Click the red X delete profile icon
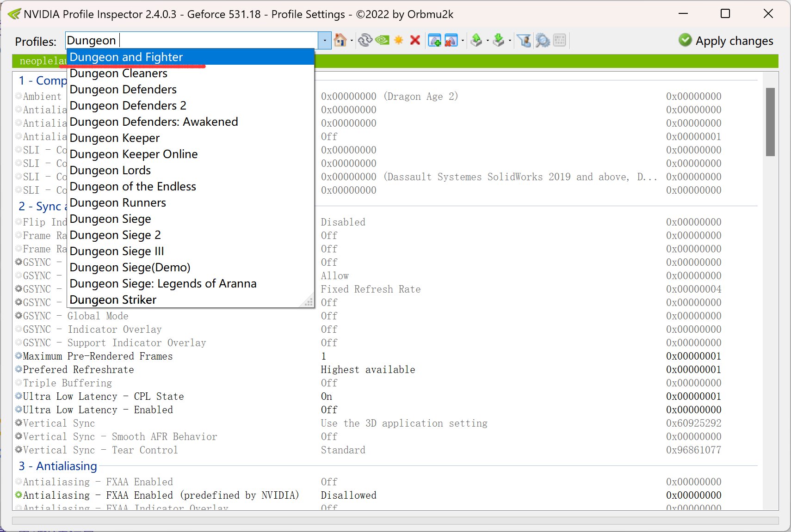The height and width of the screenshot is (532, 791). (x=415, y=41)
